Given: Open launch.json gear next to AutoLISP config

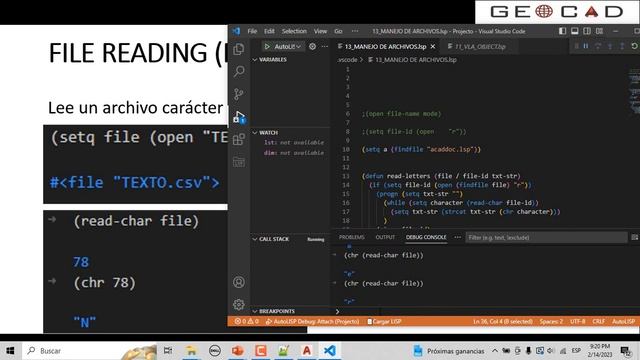Looking at the screenshot, I should coord(312,47).
